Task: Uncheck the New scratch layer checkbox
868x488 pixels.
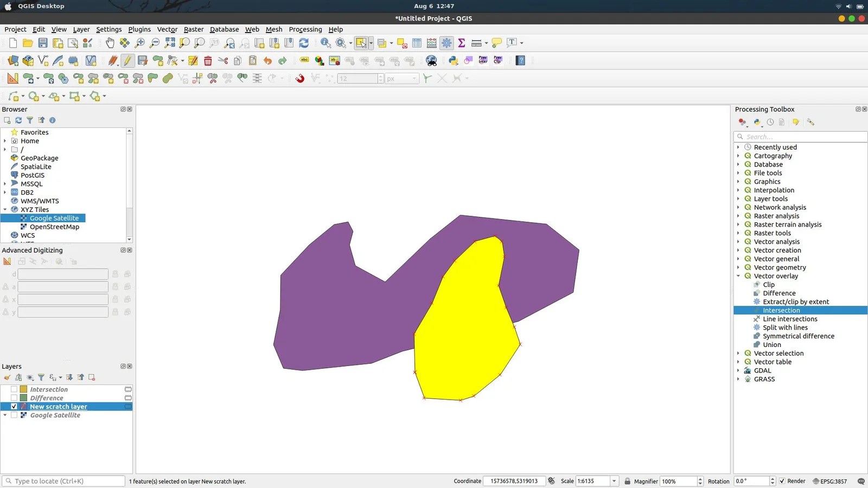Action: (14, 406)
